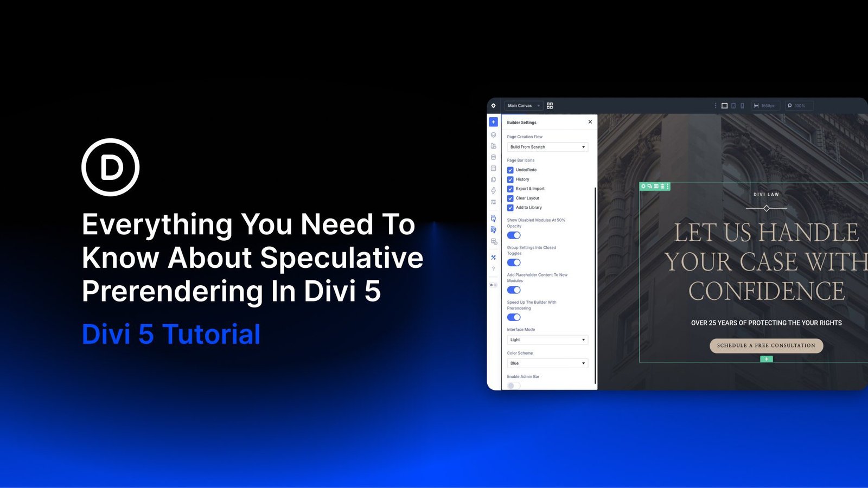The height and width of the screenshot is (488, 868).
Task: Open the Page Creation Flow dropdown
Action: coord(547,147)
